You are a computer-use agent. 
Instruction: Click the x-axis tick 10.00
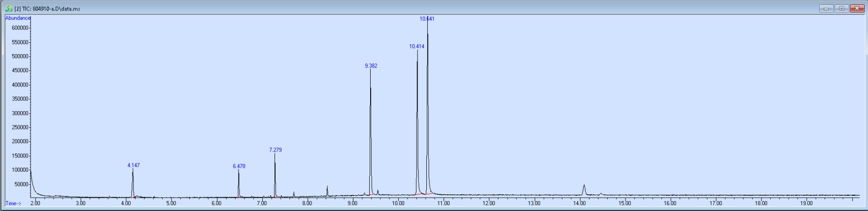click(398, 203)
